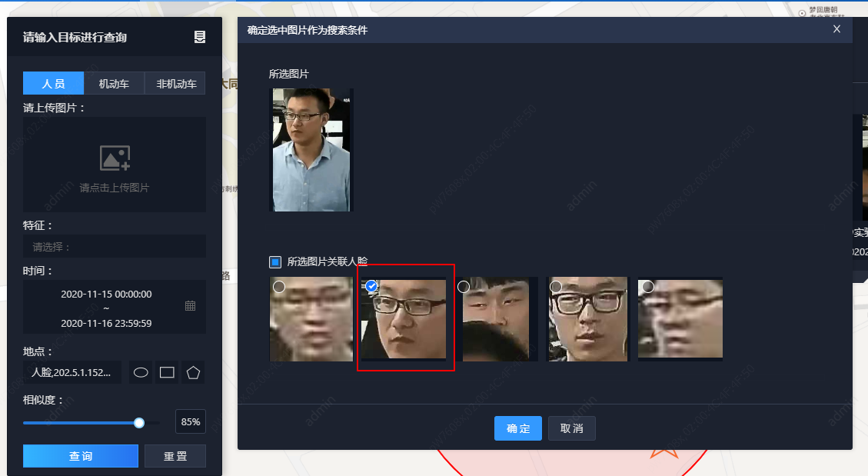868x476 pixels.
Task: Open the calendar icon beside time range
Action: click(191, 305)
